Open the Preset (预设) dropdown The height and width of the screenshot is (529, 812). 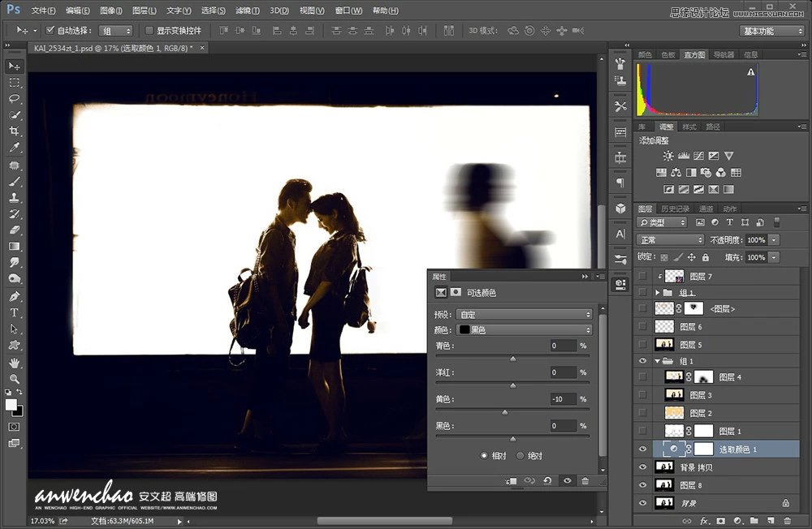[524, 315]
